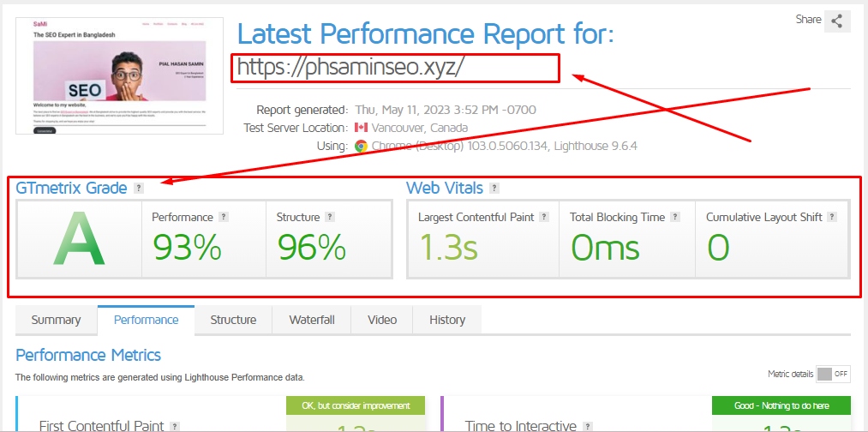
Task: Click the Share label text
Action: coord(808,20)
